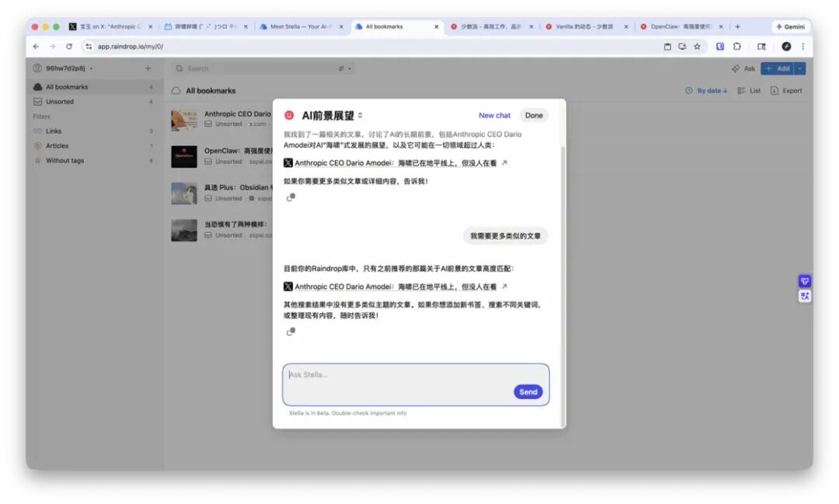
Task: Click the plus icon beside the account name
Action: pyautogui.click(x=148, y=68)
